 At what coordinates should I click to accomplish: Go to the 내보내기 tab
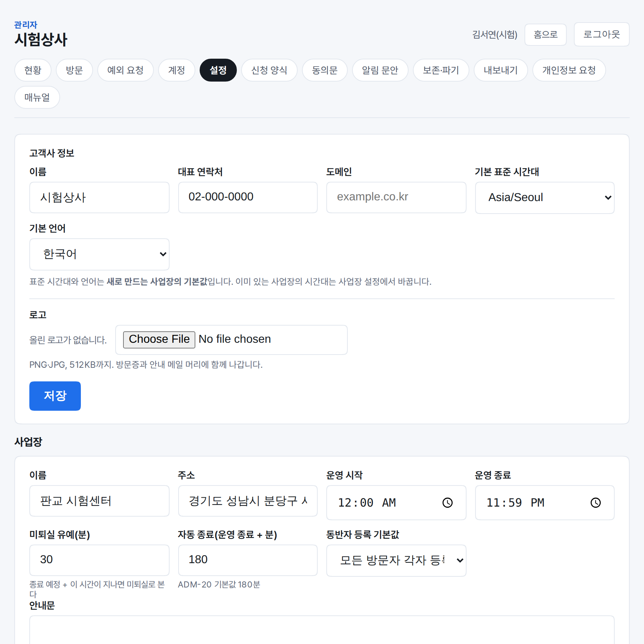click(x=501, y=70)
